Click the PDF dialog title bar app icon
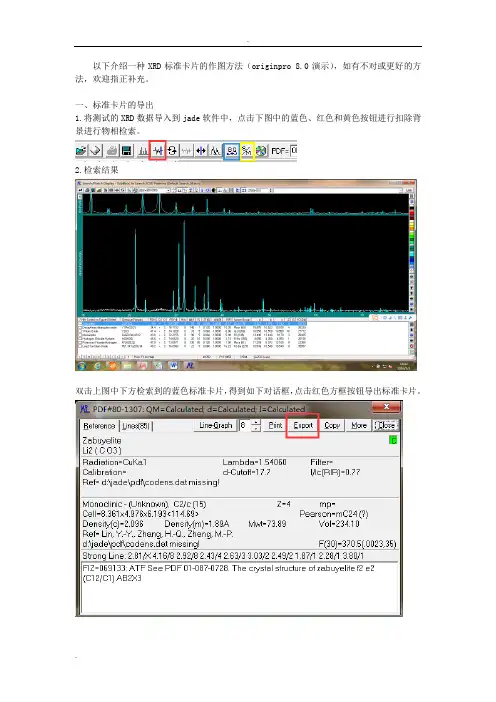496x702 pixels. click(85, 409)
